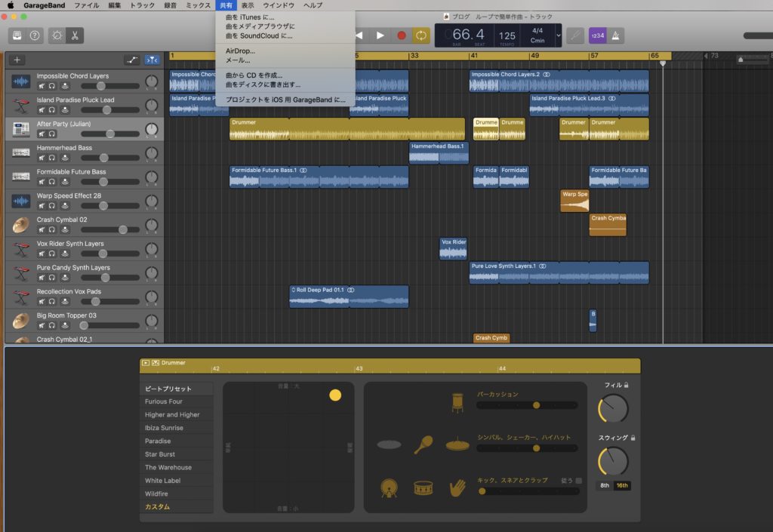
Task: Solo the Hammerhead Bass track
Action: click(52, 158)
